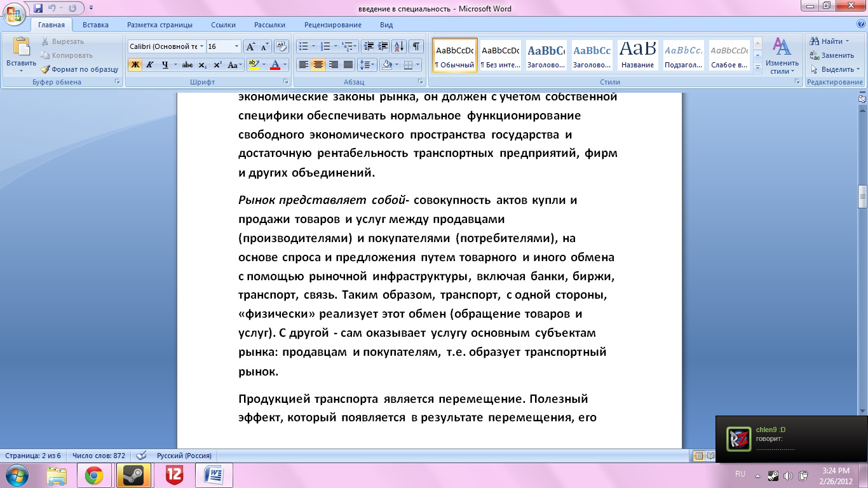
Task: Switch to the Рецензирование tab
Action: coord(333,25)
